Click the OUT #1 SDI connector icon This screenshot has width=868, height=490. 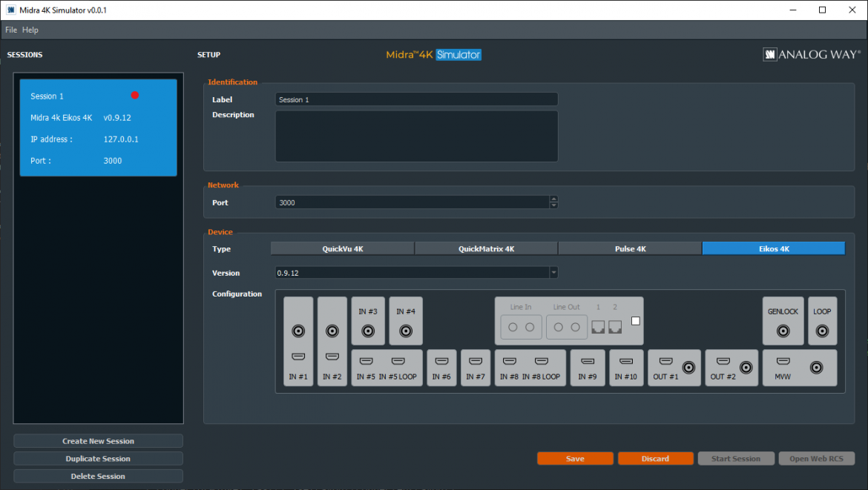pyautogui.click(x=688, y=367)
